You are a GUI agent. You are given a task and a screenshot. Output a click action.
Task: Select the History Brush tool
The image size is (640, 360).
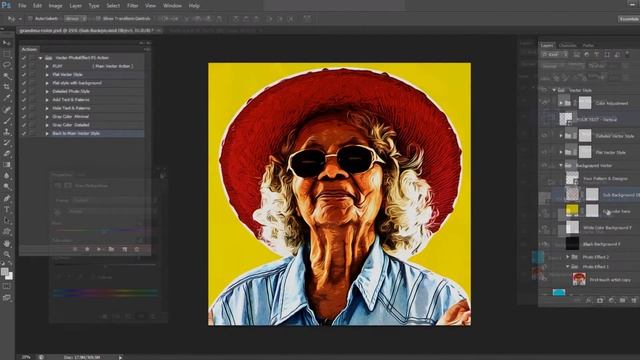(7, 142)
